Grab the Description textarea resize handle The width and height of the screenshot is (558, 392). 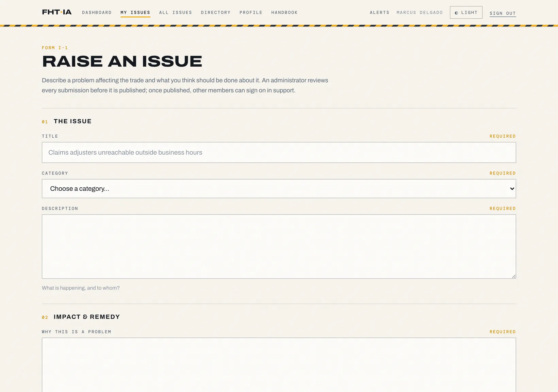click(514, 276)
